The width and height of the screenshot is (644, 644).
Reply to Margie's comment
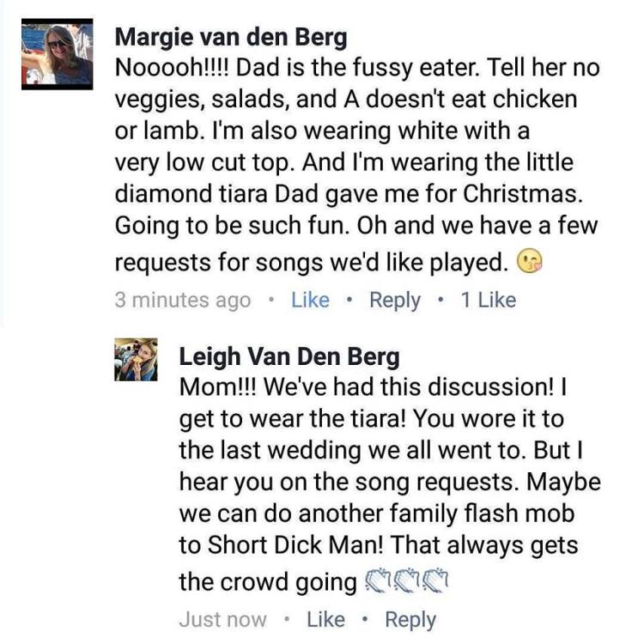tap(394, 300)
